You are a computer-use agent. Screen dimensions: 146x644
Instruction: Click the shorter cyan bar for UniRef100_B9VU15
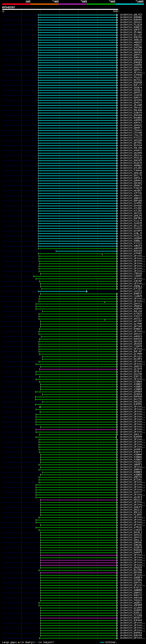[87, 251]
